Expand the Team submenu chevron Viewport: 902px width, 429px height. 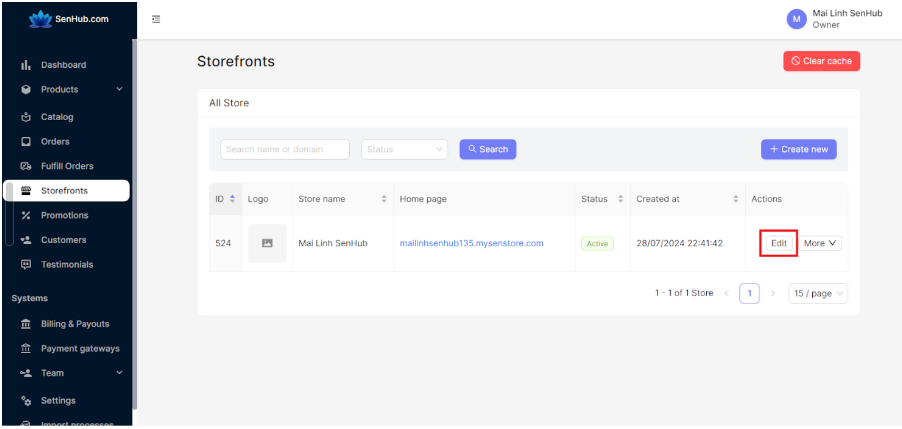click(120, 373)
